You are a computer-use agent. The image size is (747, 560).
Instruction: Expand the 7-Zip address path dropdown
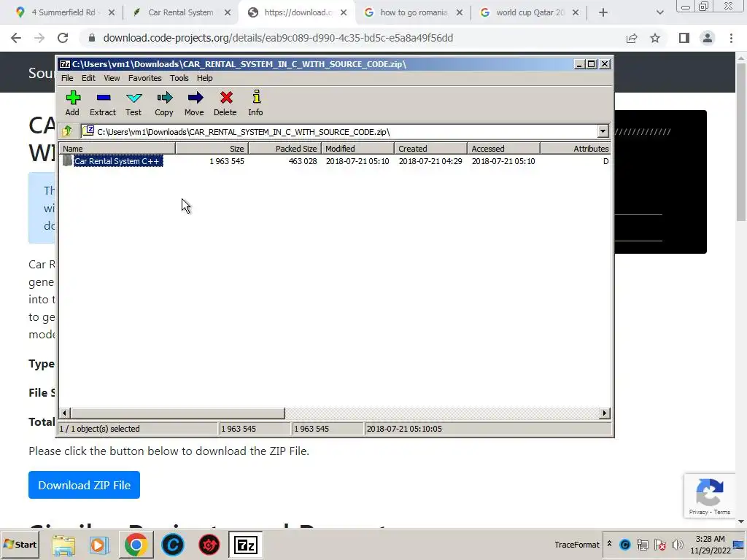[603, 131]
